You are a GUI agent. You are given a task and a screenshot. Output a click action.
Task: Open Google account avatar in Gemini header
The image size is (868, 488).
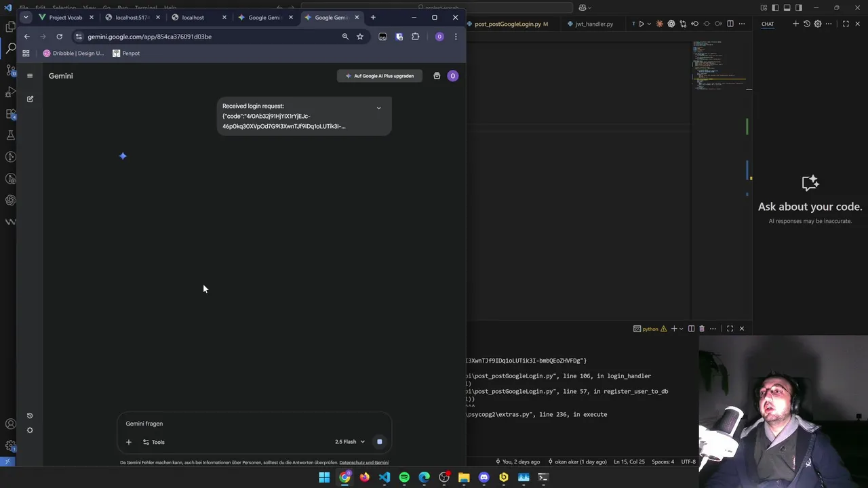(x=453, y=76)
